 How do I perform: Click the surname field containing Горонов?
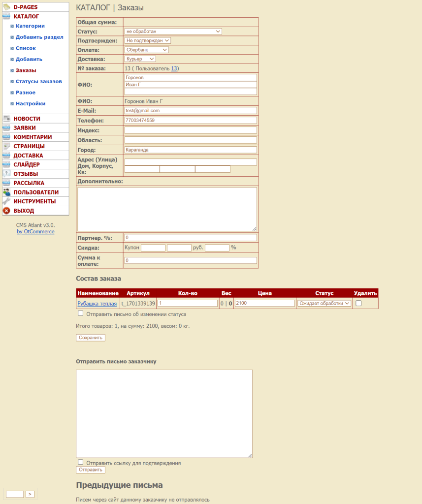(191, 77)
